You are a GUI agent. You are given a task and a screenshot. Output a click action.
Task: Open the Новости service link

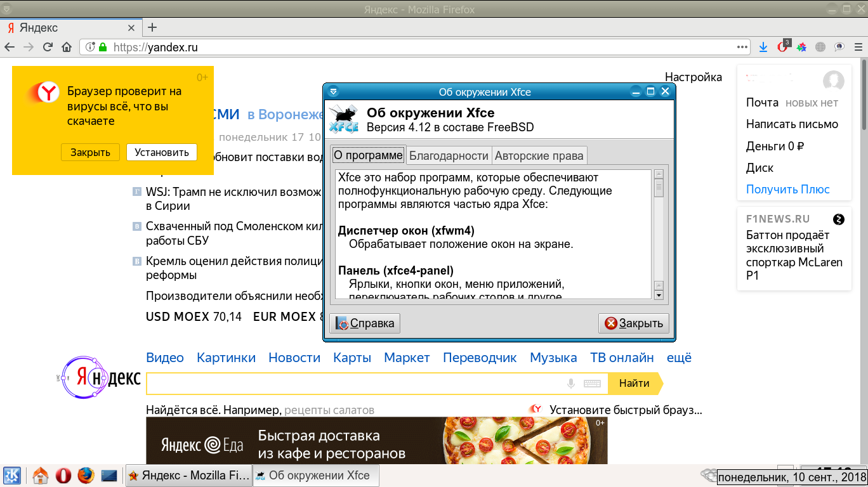[x=294, y=358]
